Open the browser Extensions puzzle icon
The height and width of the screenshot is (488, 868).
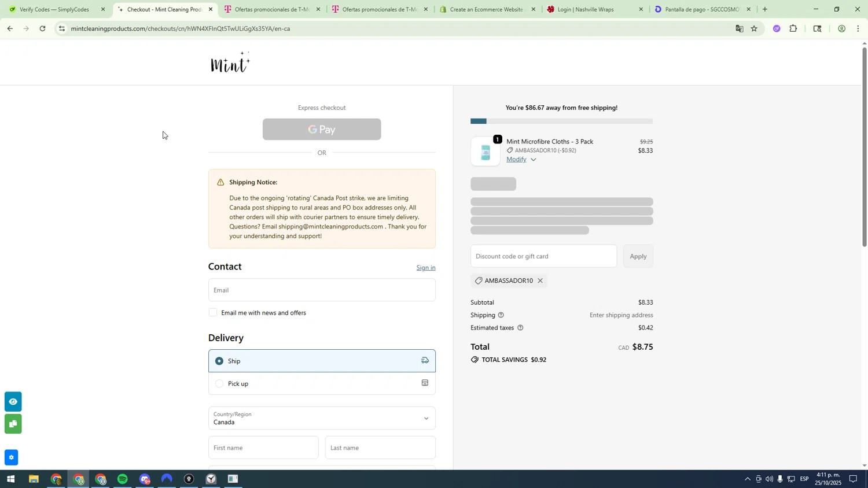click(793, 28)
